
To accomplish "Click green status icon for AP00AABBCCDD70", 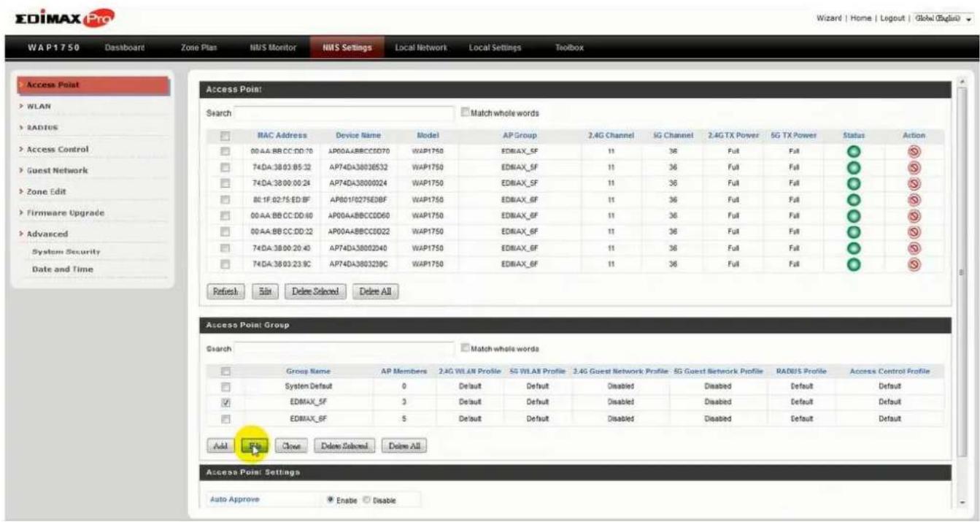I will click(852, 151).
